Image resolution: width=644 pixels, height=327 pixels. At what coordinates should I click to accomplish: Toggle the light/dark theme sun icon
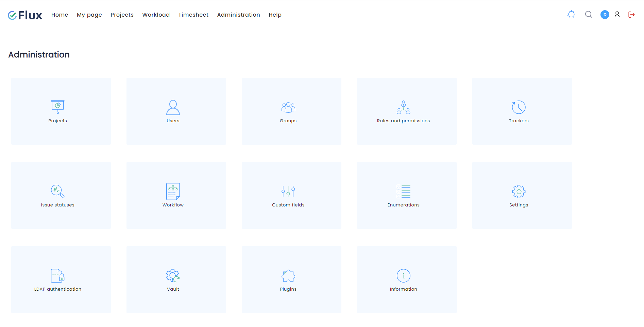(571, 14)
